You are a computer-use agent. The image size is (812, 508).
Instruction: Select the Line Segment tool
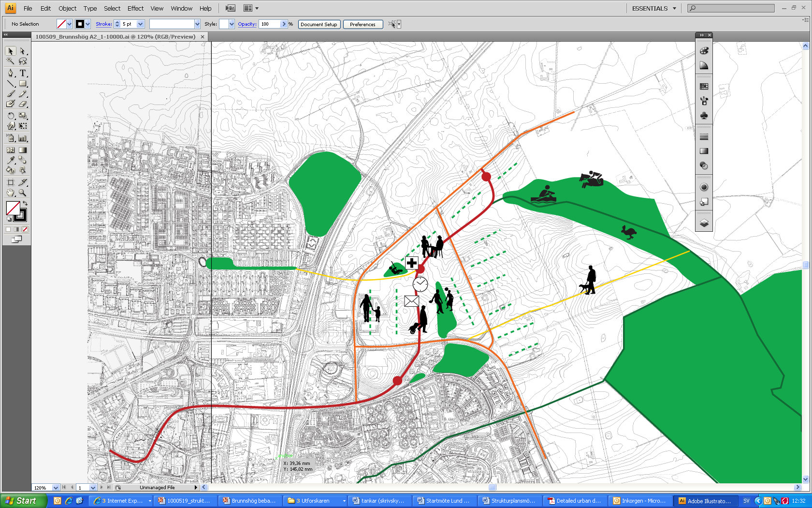[11, 84]
